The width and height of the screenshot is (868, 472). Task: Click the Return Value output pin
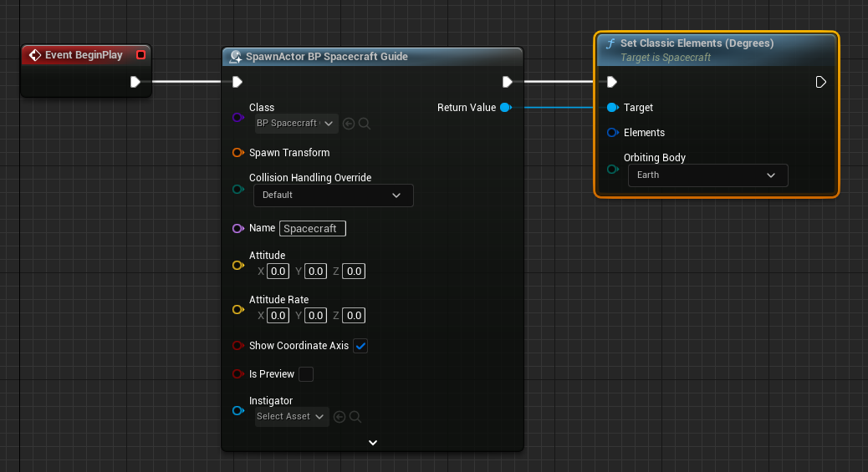[505, 107]
